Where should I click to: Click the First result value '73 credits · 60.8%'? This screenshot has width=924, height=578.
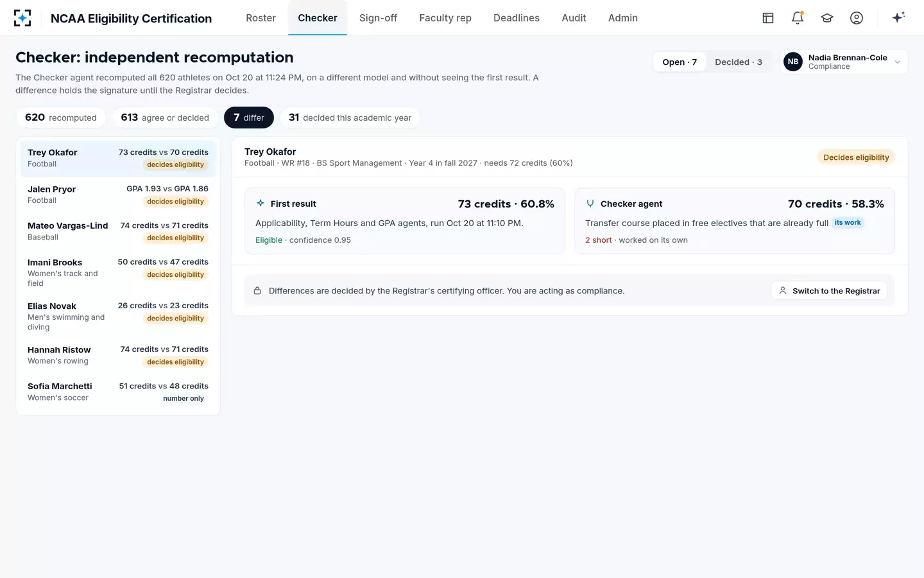(506, 204)
